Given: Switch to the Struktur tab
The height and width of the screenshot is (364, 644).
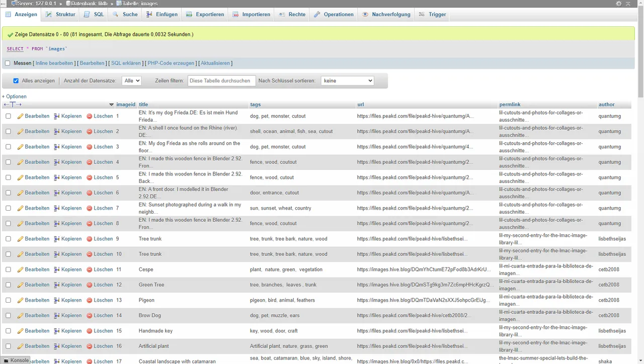Looking at the screenshot, I should 60,15.
